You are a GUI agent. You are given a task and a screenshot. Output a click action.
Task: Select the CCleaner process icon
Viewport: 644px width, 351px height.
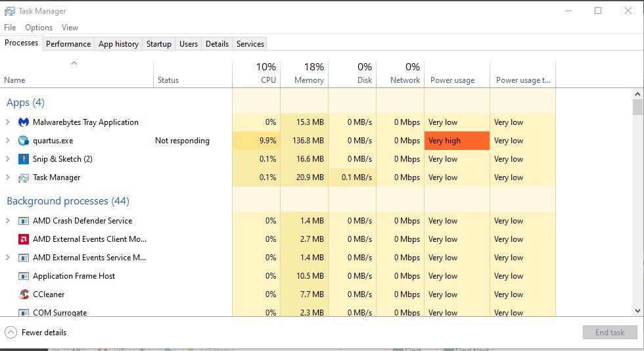(24, 294)
